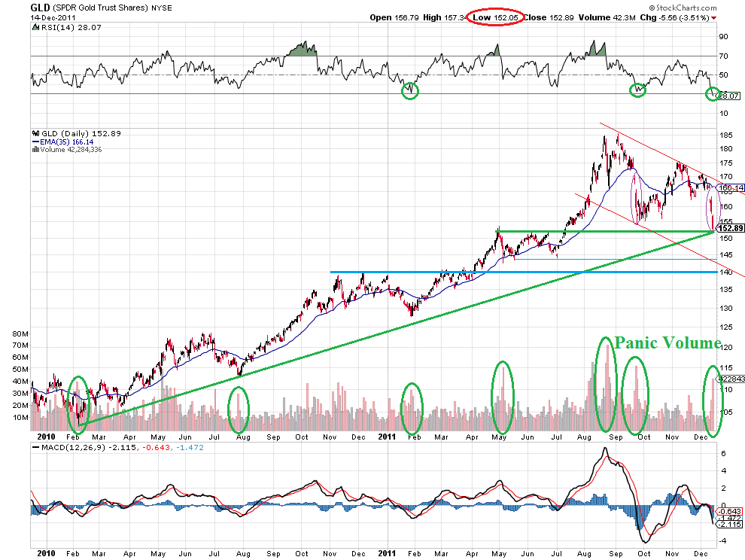The width and height of the screenshot is (745, 560).
Task: Click the 50 level on RSI axis
Action: click(723, 75)
